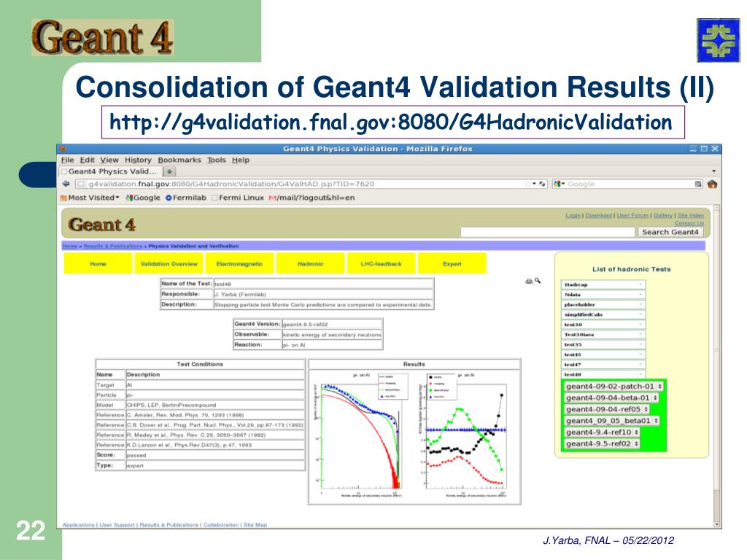Click the Hadronic navigation button
The image size is (747, 560).
[x=310, y=263]
